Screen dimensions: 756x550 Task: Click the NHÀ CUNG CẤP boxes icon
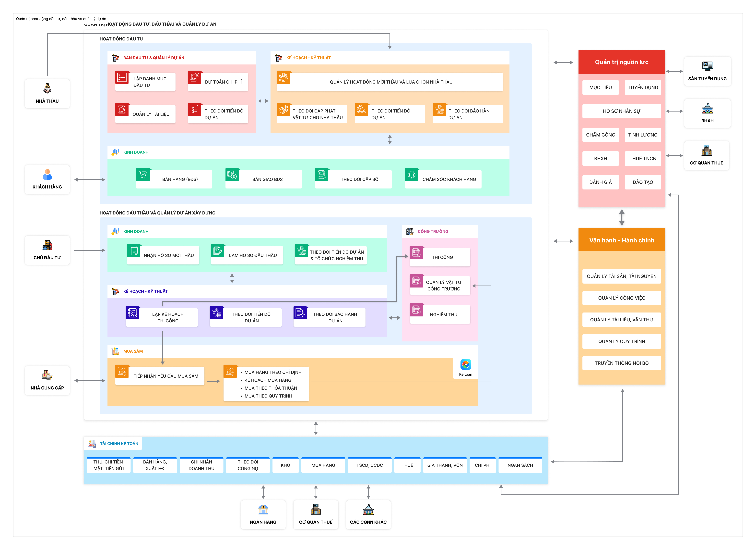pos(47,375)
